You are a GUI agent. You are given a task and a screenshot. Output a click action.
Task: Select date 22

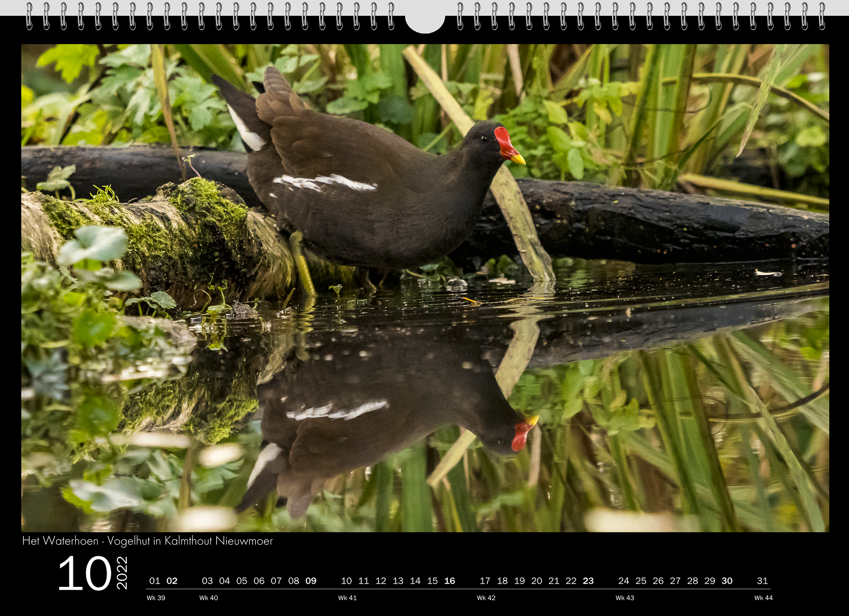(571, 581)
